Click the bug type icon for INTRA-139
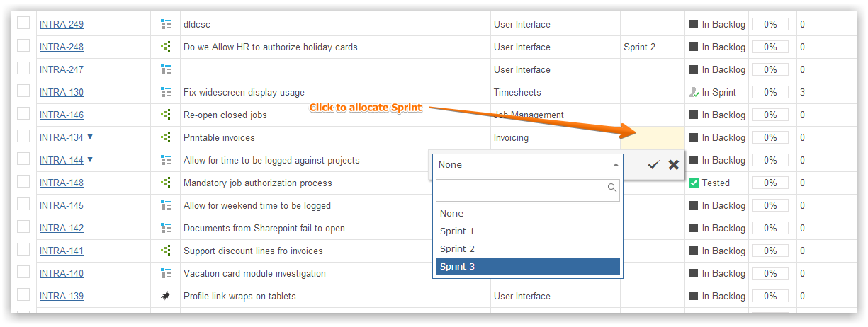The image size is (868, 327). tap(166, 296)
